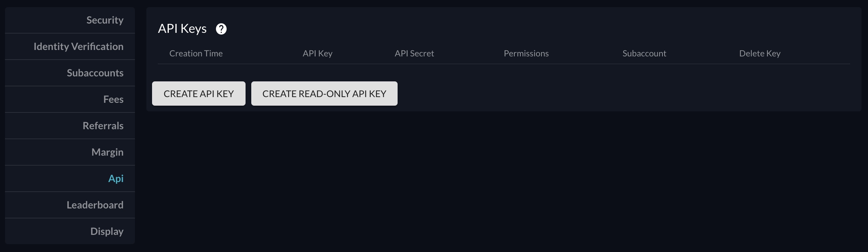Click the API Keys panel title
The image size is (868, 252).
182,29
